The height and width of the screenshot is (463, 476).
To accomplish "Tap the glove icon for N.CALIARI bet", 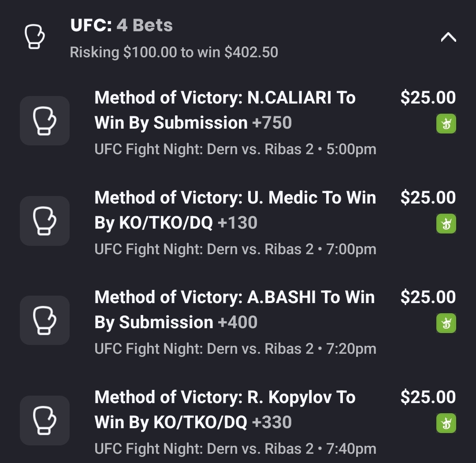I will 45,121.
